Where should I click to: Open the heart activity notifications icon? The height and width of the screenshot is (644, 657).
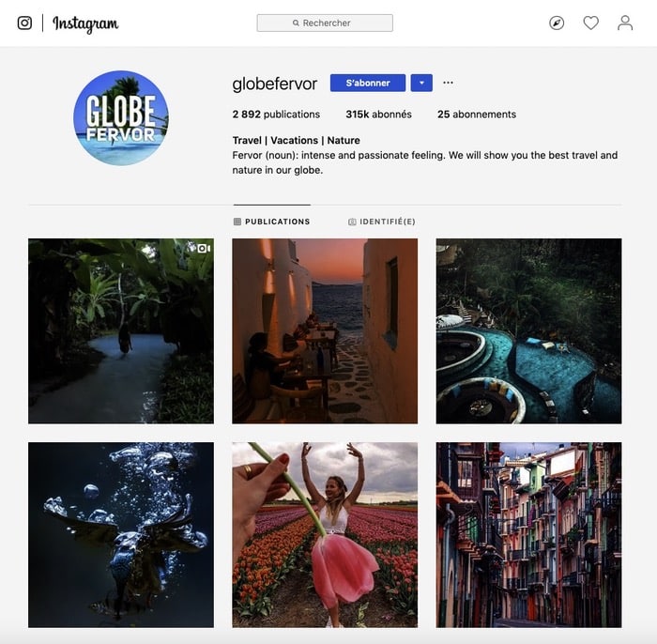click(x=590, y=23)
